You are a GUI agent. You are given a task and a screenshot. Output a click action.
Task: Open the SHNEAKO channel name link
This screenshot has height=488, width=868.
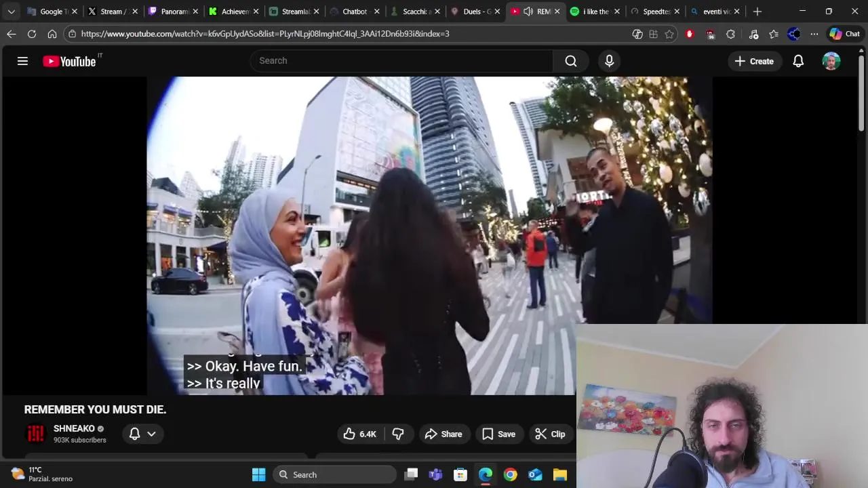(74, 429)
